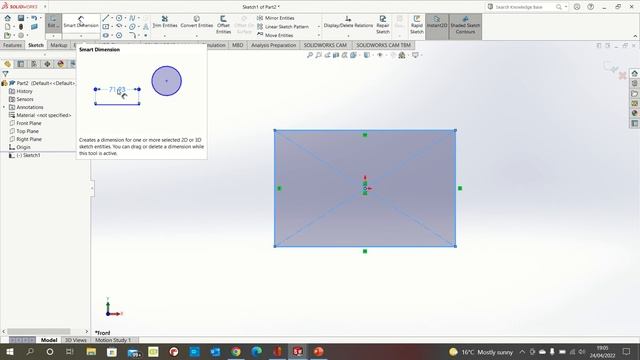Expand the Annotations tree node
Screen dimensions: 640x360
click(4, 107)
